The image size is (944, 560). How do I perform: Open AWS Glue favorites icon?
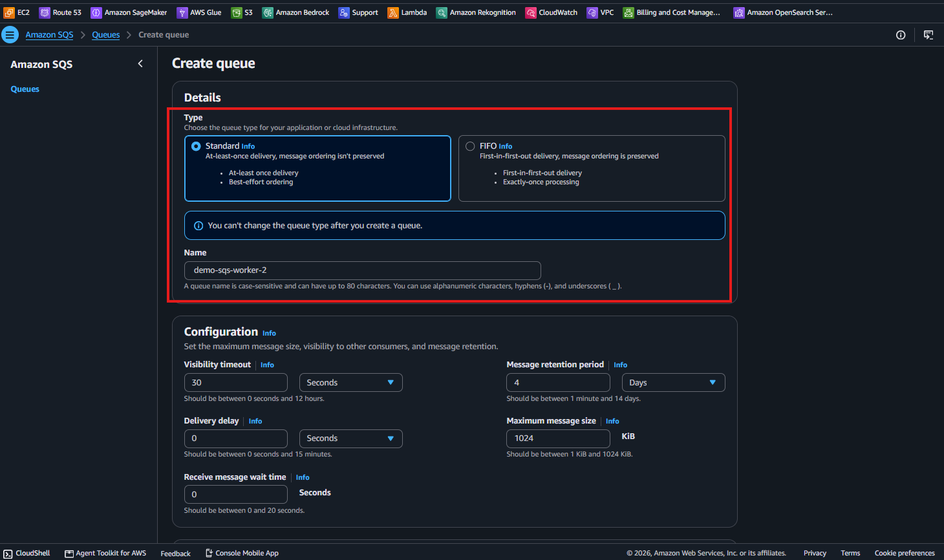[182, 12]
